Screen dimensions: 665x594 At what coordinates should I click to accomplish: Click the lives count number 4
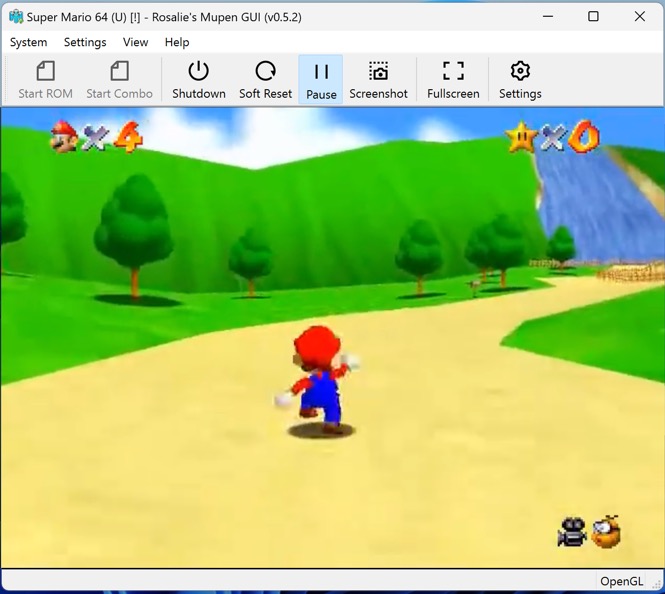[x=129, y=137]
